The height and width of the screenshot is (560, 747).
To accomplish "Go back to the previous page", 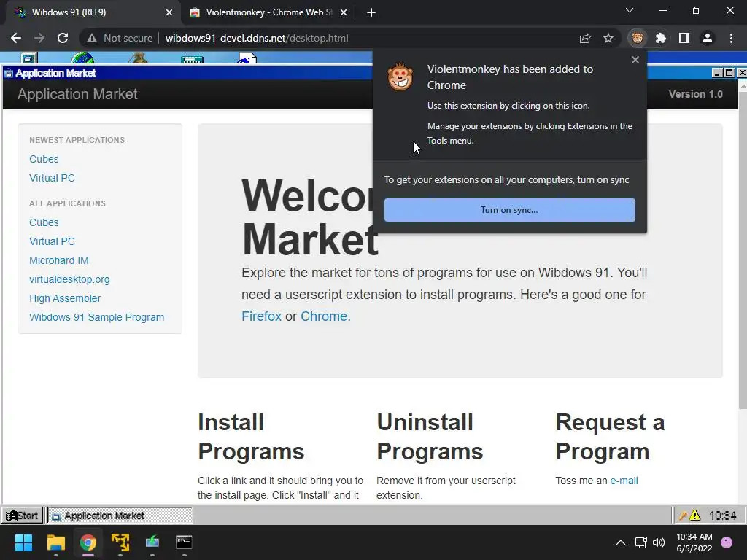I will click(16, 38).
